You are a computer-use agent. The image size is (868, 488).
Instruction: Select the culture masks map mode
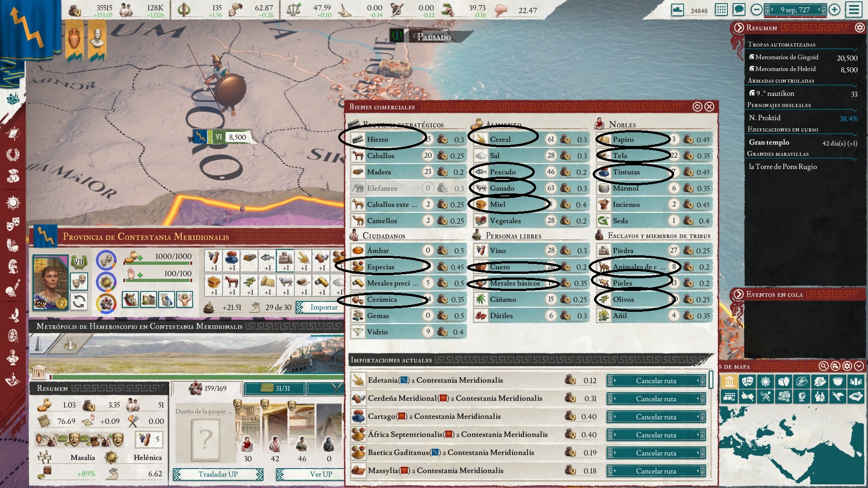[747, 381]
